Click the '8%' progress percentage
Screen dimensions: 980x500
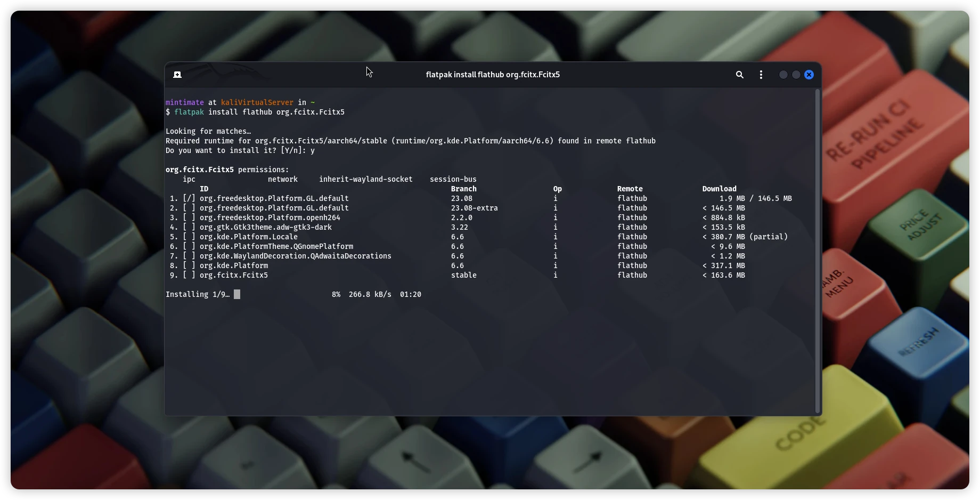pyautogui.click(x=336, y=294)
